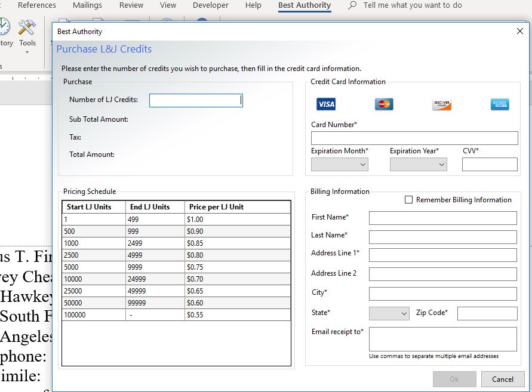The width and height of the screenshot is (532, 392).
Task: Pick the Discover card icon
Action: [x=442, y=104]
